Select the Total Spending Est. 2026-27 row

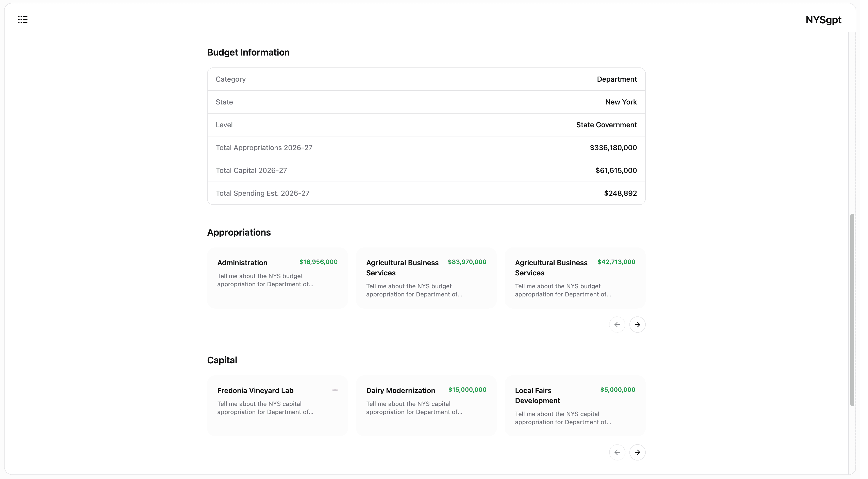click(426, 193)
